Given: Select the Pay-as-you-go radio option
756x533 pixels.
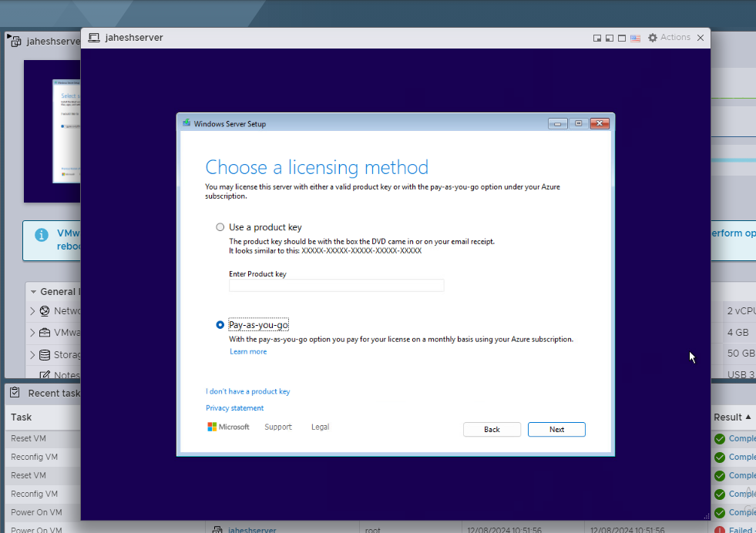Looking at the screenshot, I should tap(220, 325).
